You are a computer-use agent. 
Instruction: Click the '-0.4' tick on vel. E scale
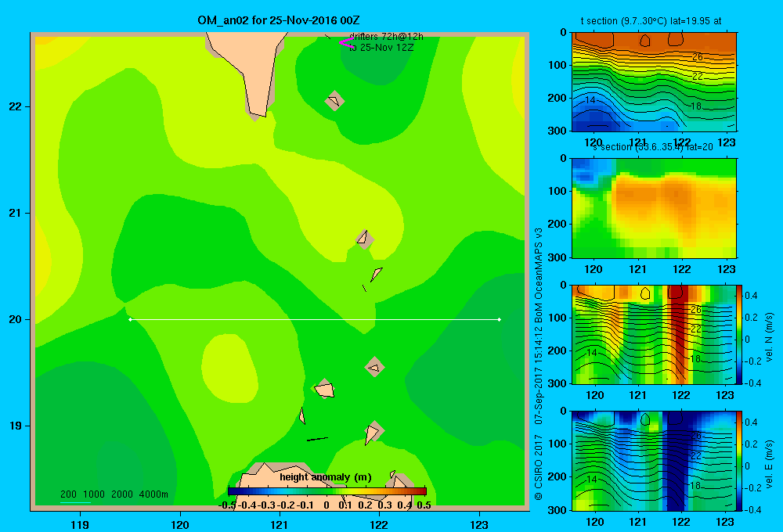(752, 509)
